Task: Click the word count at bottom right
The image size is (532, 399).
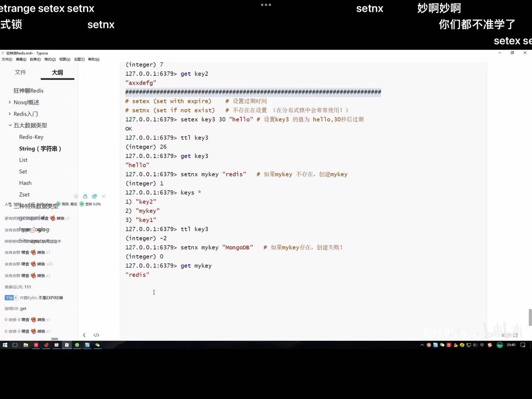Action: tap(510, 335)
